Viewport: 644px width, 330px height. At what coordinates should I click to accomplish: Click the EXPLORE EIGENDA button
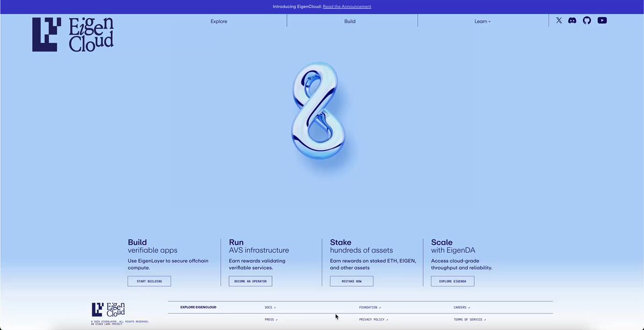pyautogui.click(x=453, y=281)
